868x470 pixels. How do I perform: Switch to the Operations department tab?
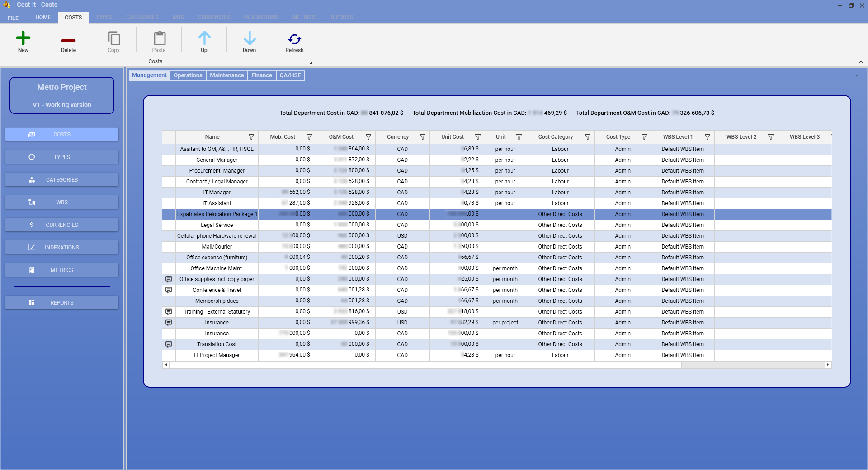point(188,75)
